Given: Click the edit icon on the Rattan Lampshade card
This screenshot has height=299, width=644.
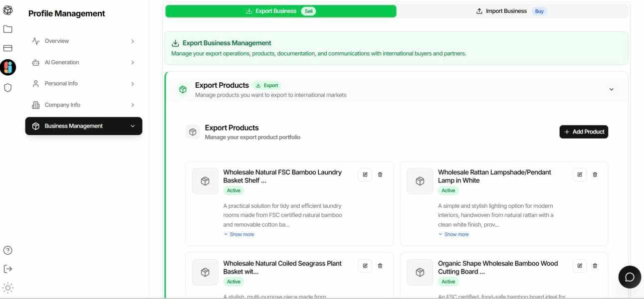Looking at the screenshot, I should (x=579, y=174).
